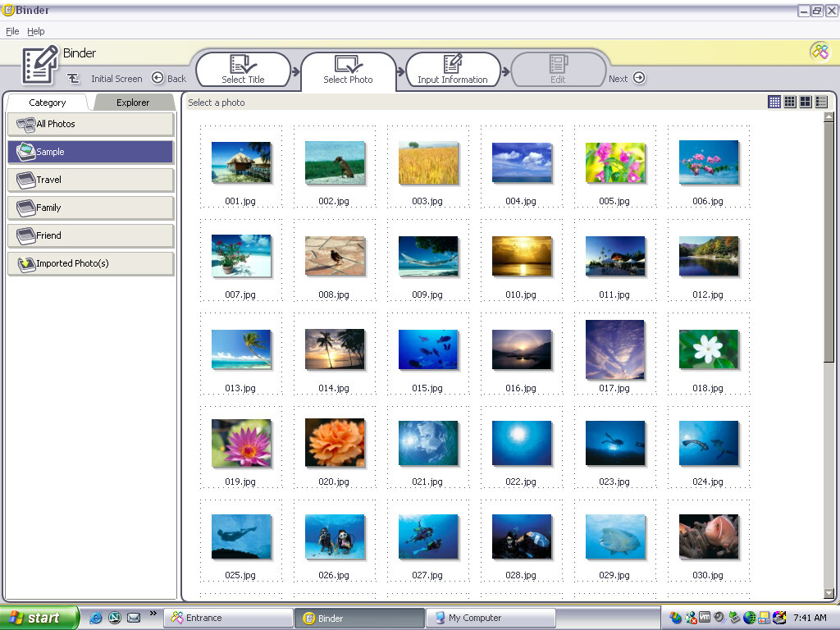Go to the Input Information step
Image resolution: width=840 pixels, height=630 pixels.
coord(452,70)
